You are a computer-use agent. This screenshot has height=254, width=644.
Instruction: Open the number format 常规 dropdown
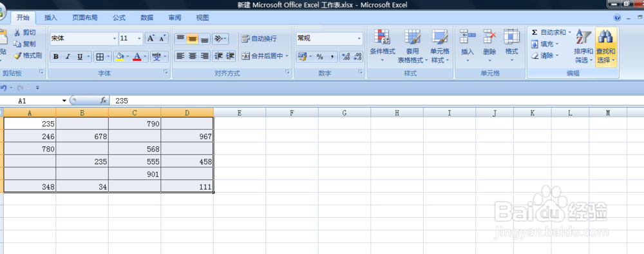click(x=359, y=39)
